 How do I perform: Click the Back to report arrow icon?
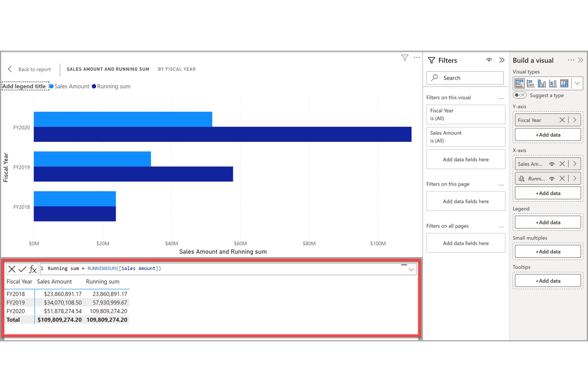[x=10, y=69]
